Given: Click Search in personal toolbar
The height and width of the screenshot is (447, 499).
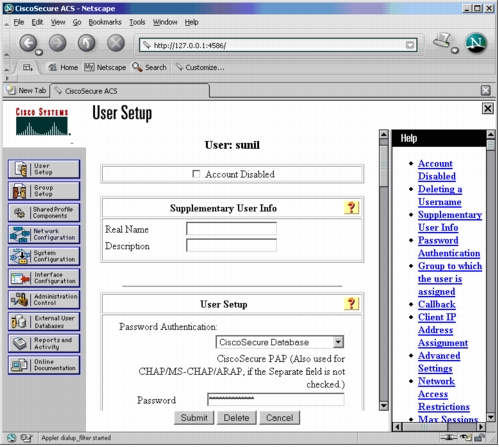Looking at the screenshot, I should click(149, 68).
